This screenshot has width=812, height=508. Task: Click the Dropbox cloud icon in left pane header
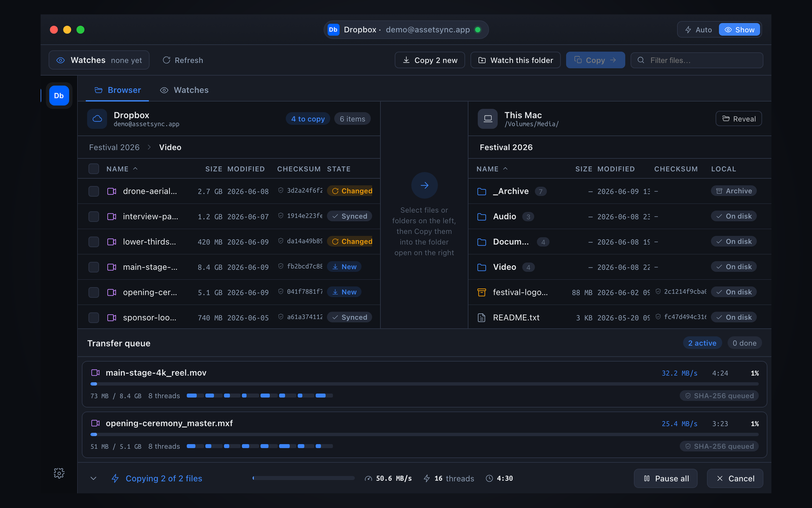[x=97, y=119]
